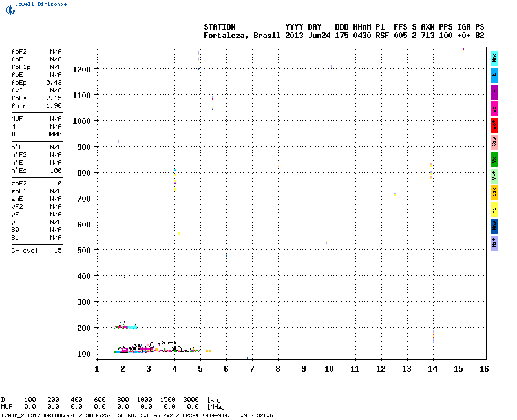Select the Vo- magenta legend swatch

pyautogui.click(x=494, y=109)
